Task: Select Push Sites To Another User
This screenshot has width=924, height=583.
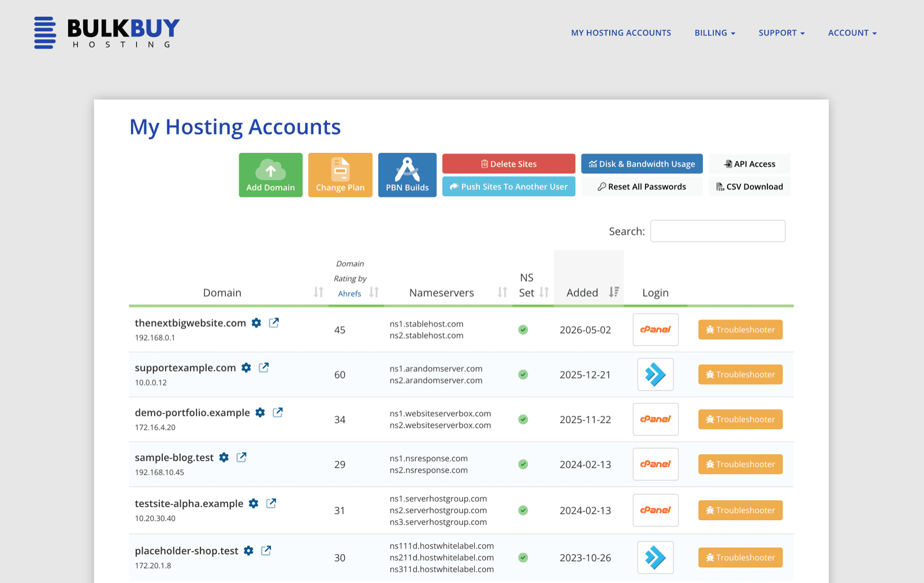Action: click(509, 186)
